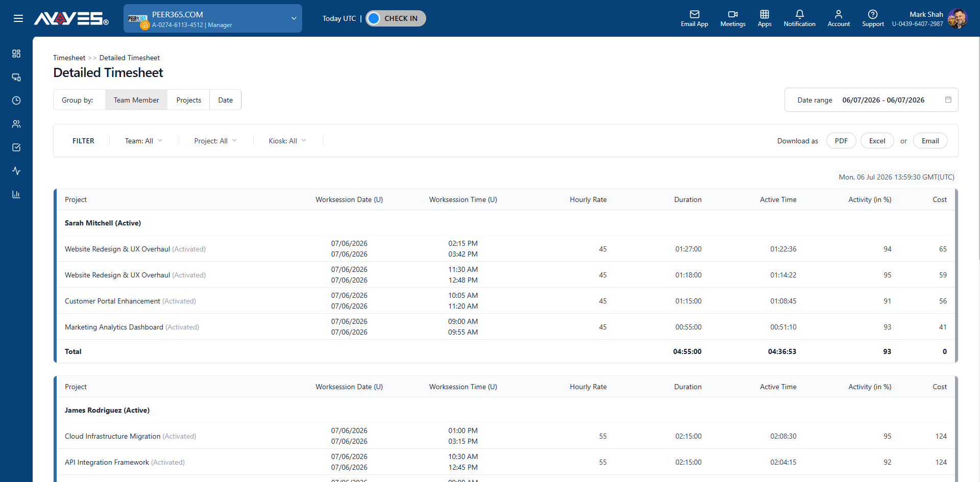Open the Email App icon
Screen dimensions: 980x482
pyautogui.click(x=694, y=18)
